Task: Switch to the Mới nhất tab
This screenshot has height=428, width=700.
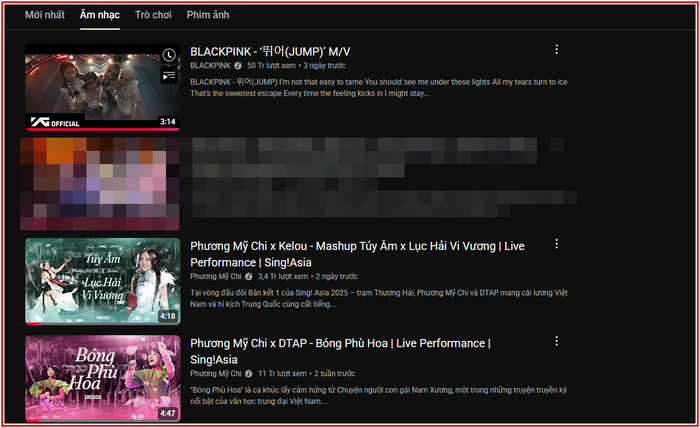Action: click(45, 15)
